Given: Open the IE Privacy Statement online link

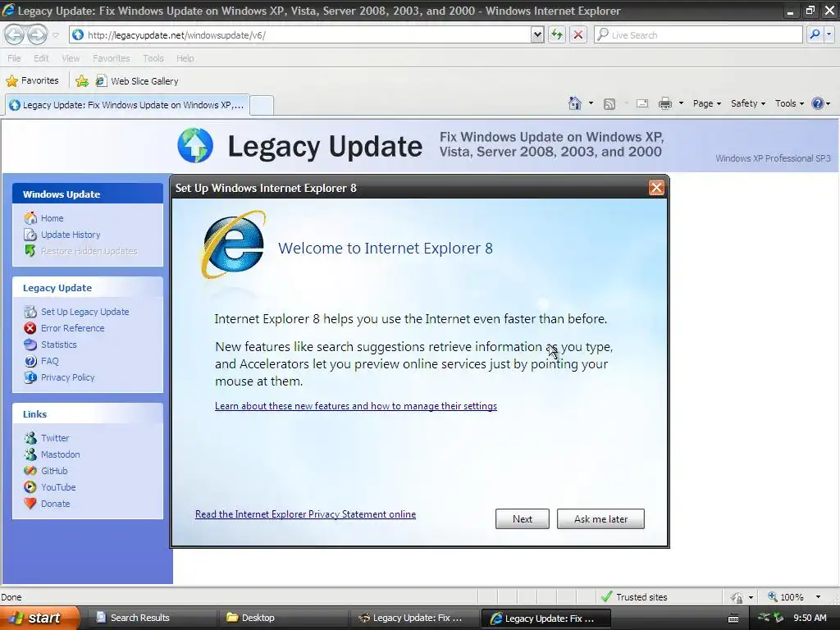Looking at the screenshot, I should pyautogui.click(x=305, y=514).
